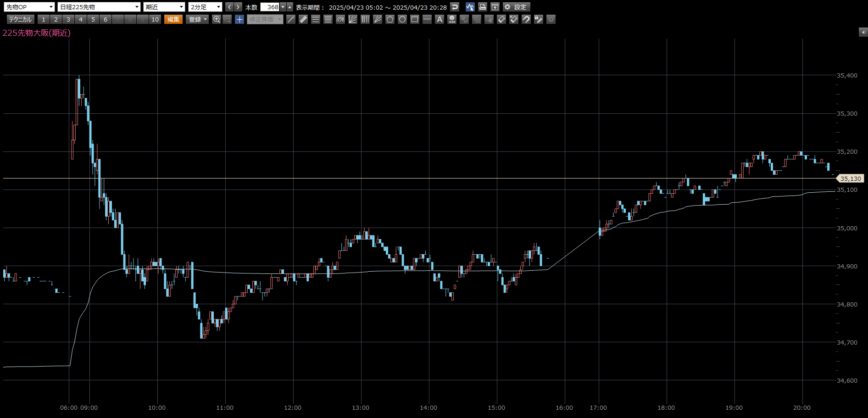Open the 2分足 timeframe dropdown
868x418 pixels.
[x=205, y=7]
